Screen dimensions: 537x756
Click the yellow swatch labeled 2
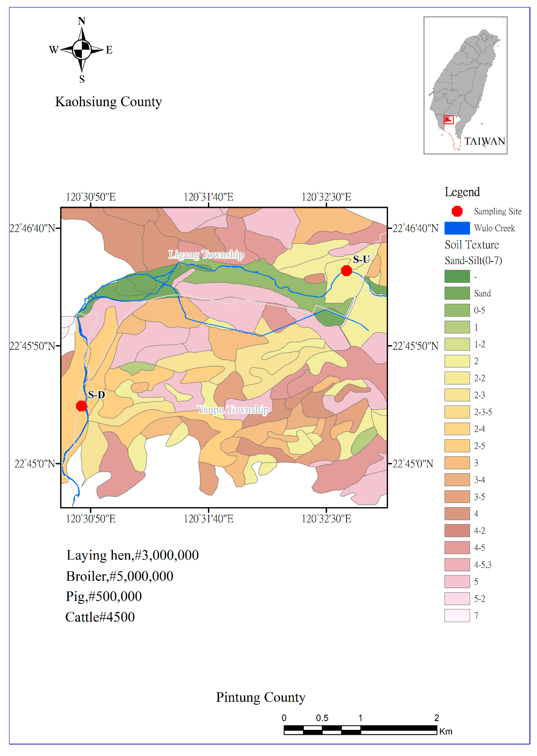(457, 361)
